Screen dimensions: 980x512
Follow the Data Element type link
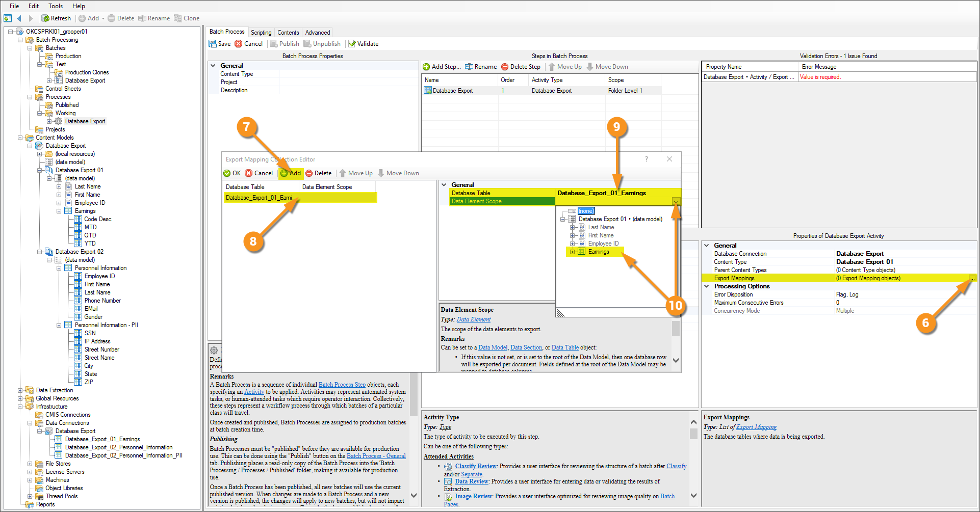(473, 319)
